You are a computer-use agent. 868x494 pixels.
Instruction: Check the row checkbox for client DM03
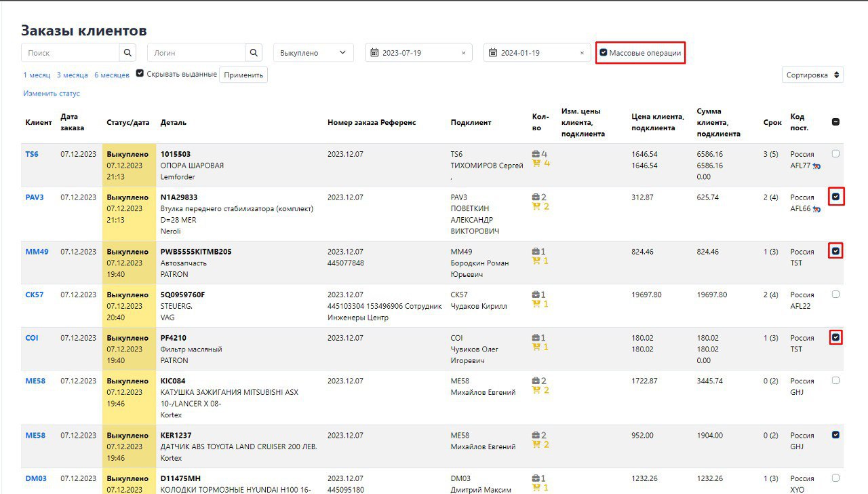pos(835,478)
